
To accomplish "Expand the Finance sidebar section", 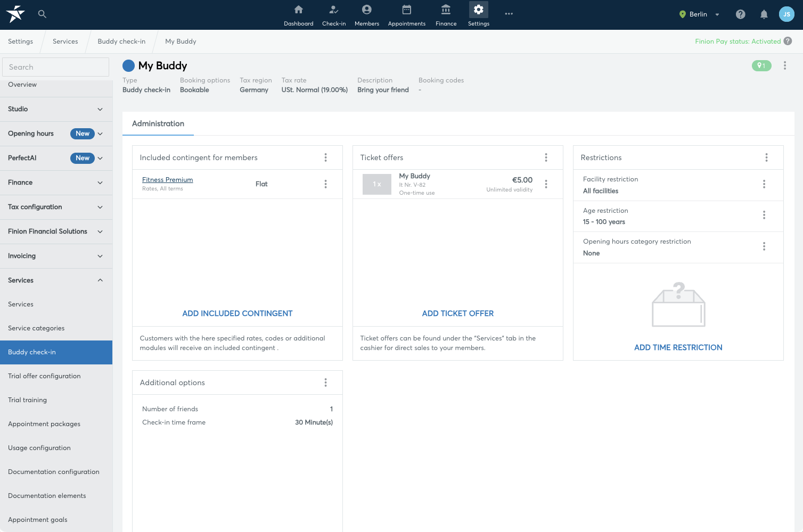I will (56, 182).
